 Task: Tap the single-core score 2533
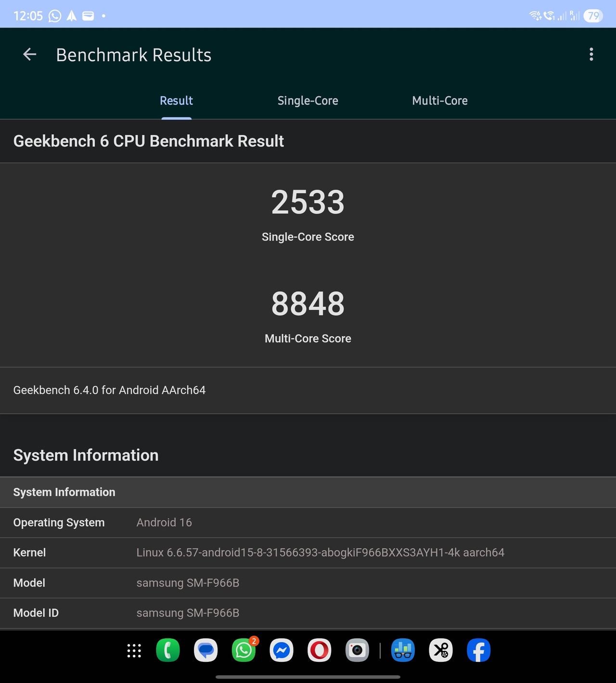(308, 202)
